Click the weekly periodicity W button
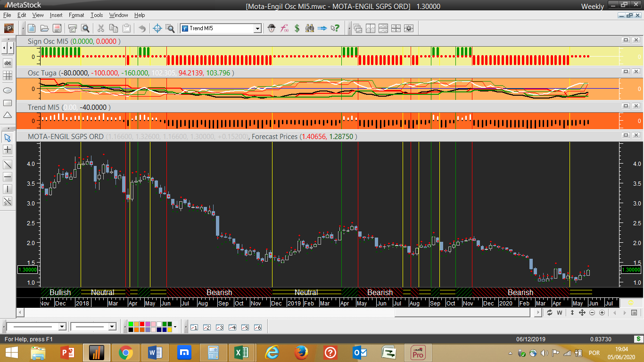The height and width of the screenshot is (362, 644). click(560, 313)
